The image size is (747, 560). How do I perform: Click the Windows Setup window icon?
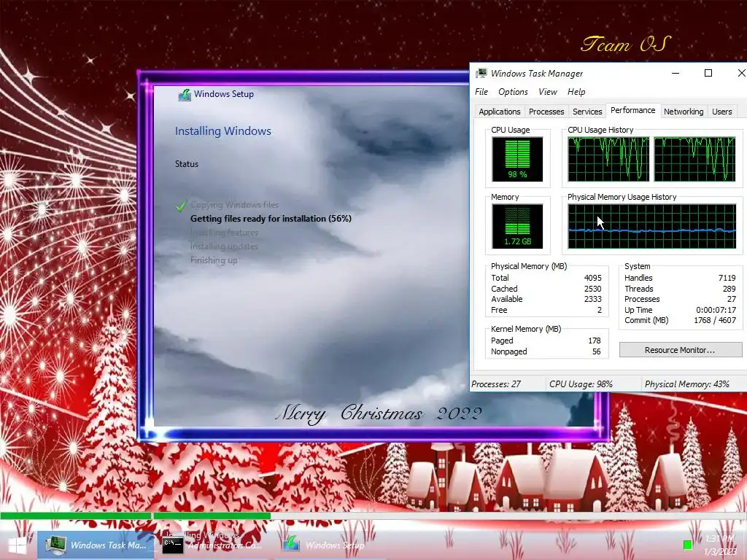[x=185, y=94]
